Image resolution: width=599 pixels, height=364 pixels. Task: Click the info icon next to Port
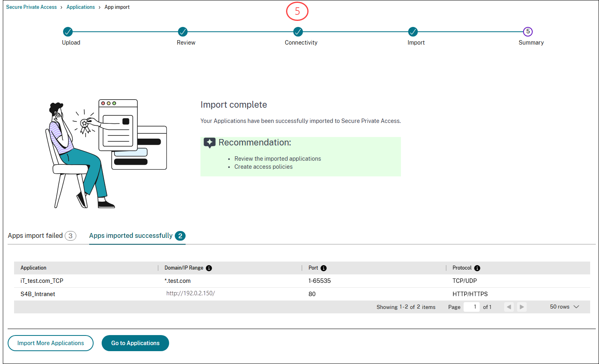(x=324, y=268)
